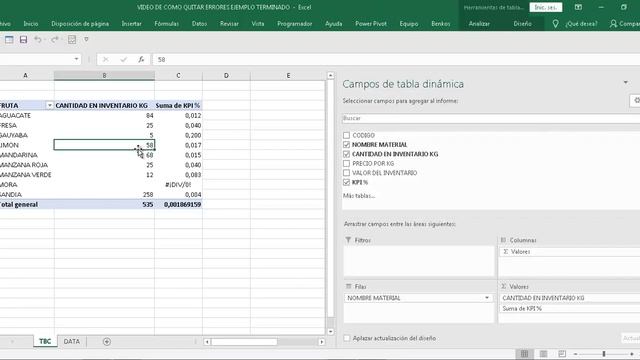This screenshot has width=640, height=360.
Task: Click the add new sheet plus icon
Action: click(x=107, y=342)
